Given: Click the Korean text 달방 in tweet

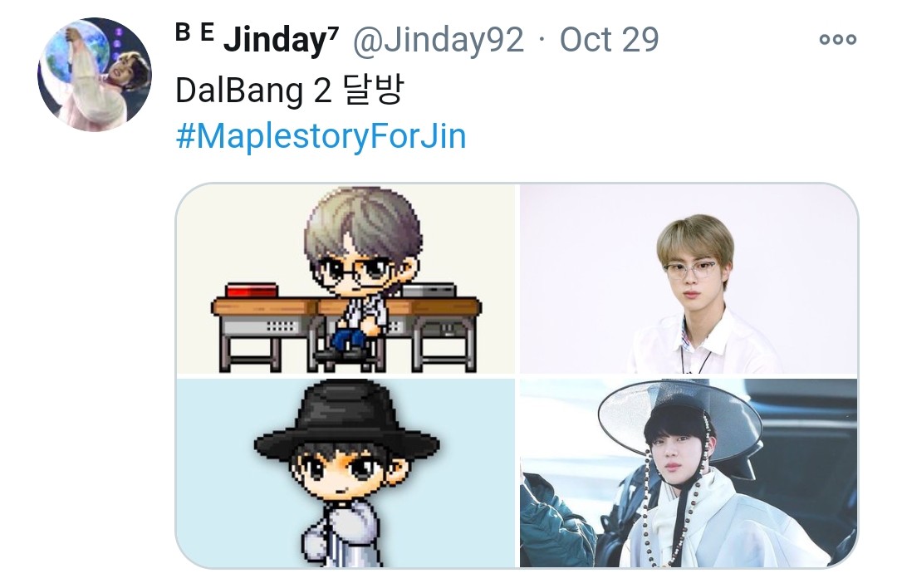Looking at the screenshot, I should point(374,89).
